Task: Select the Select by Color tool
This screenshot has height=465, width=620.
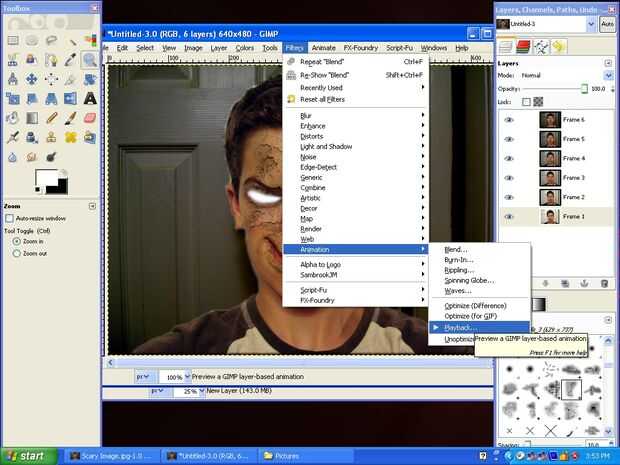Action: [90, 40]
